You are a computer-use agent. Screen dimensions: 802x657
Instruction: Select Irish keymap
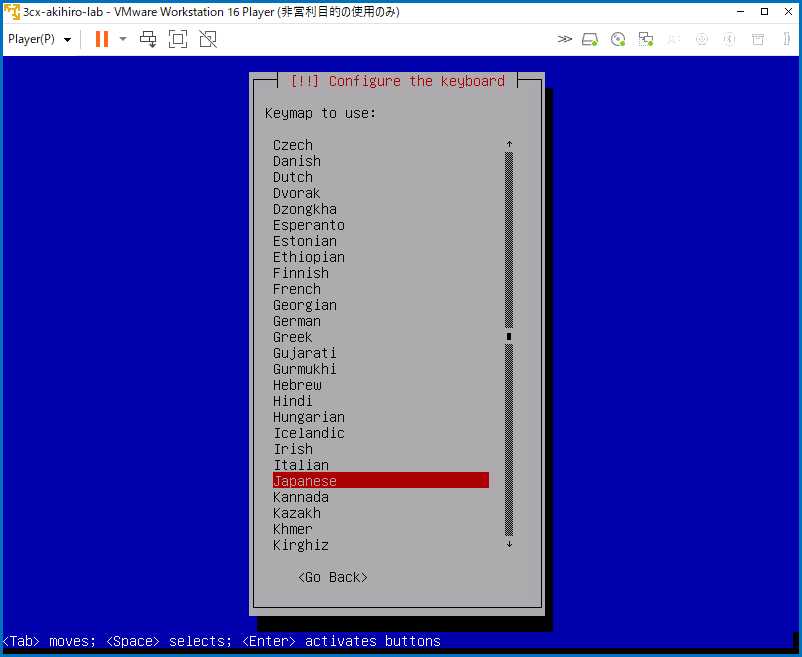click(381, 449)
